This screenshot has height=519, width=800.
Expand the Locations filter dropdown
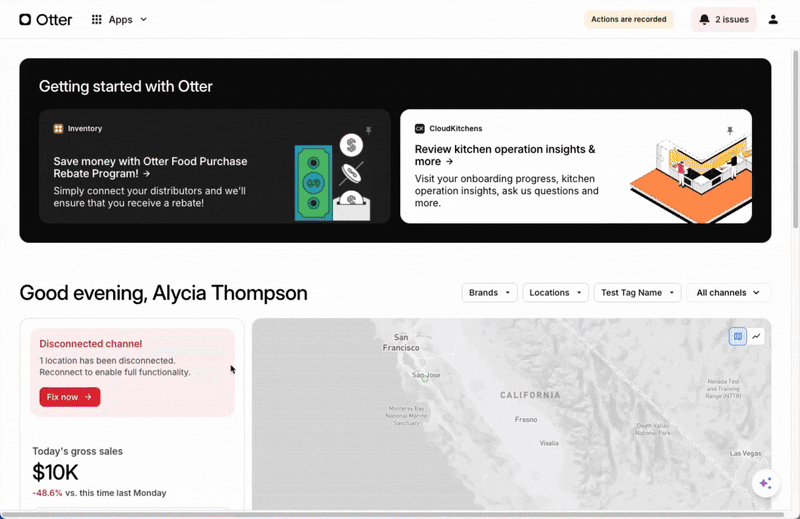(555, 293)
